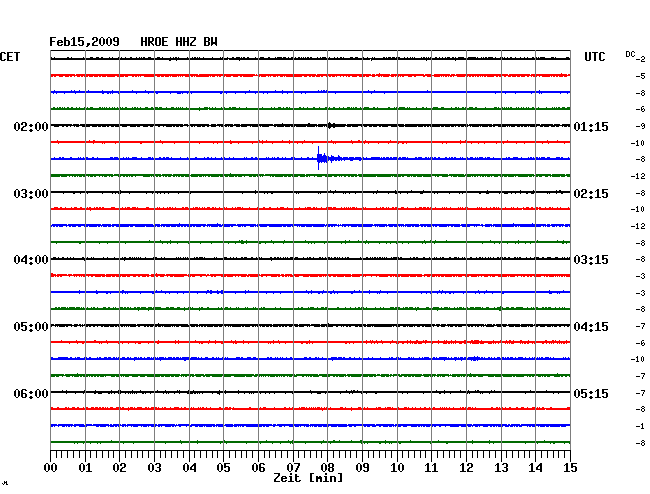
Task: Select the 02:00 CET time label
Action: (31, 126)
